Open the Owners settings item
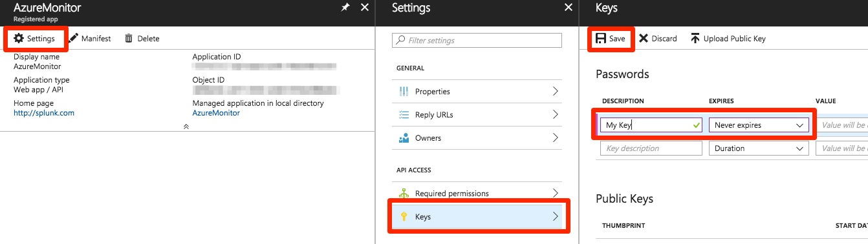 coord(477,138)
